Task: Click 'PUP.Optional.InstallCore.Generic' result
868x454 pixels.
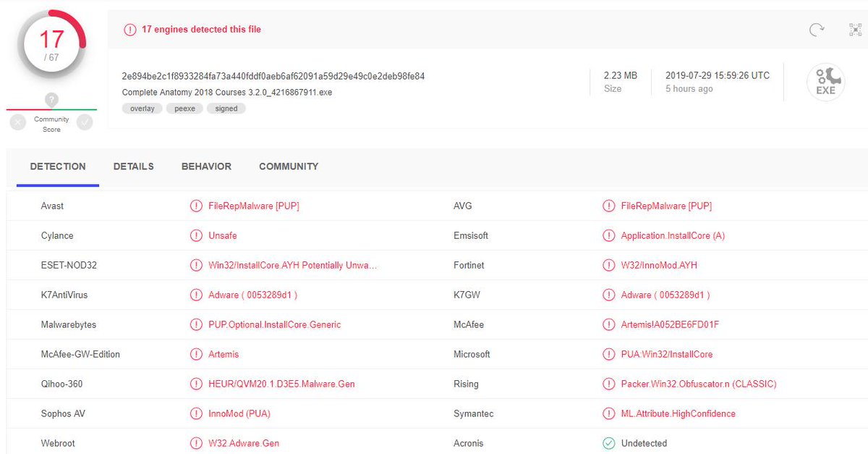Action: point(275,325)
